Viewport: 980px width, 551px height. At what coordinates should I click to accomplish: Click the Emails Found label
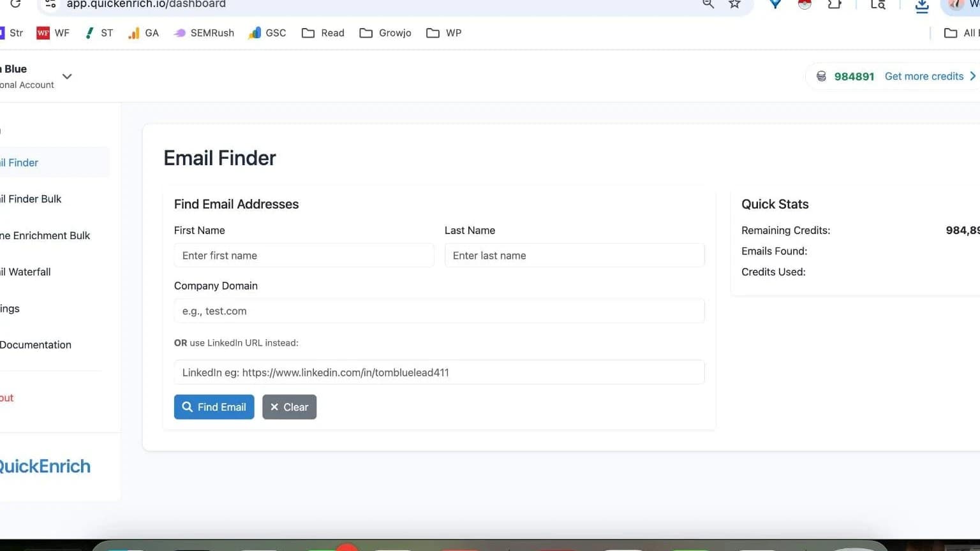click(774, 251)
